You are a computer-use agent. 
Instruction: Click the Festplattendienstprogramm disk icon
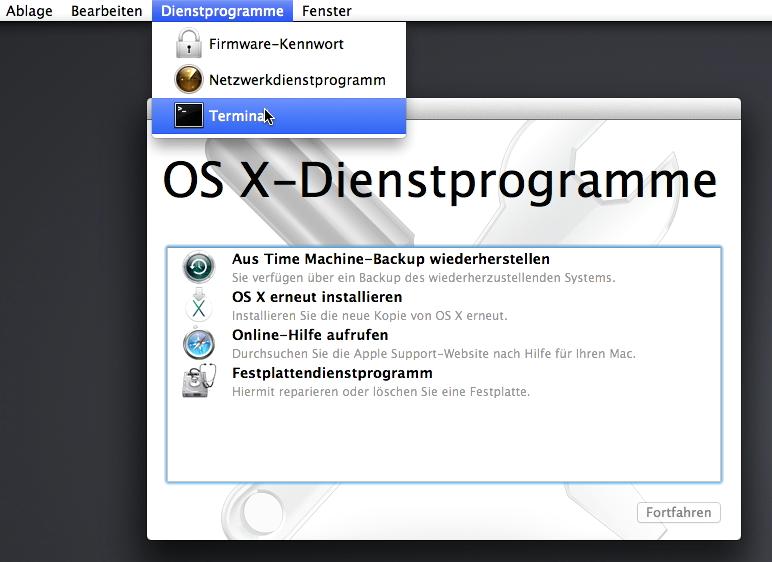tap(199, 381)
